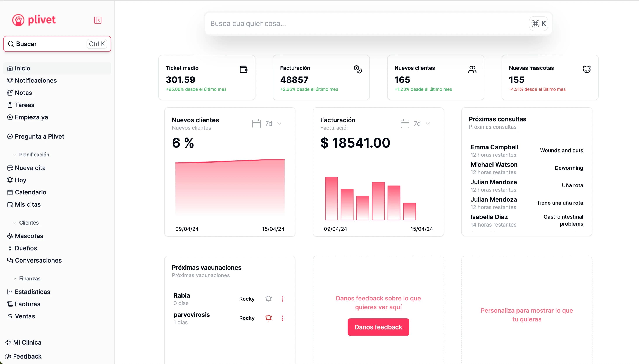Collapse the Planificación section
This screenshot has height=364, width=639.
[x=31, y=155]
